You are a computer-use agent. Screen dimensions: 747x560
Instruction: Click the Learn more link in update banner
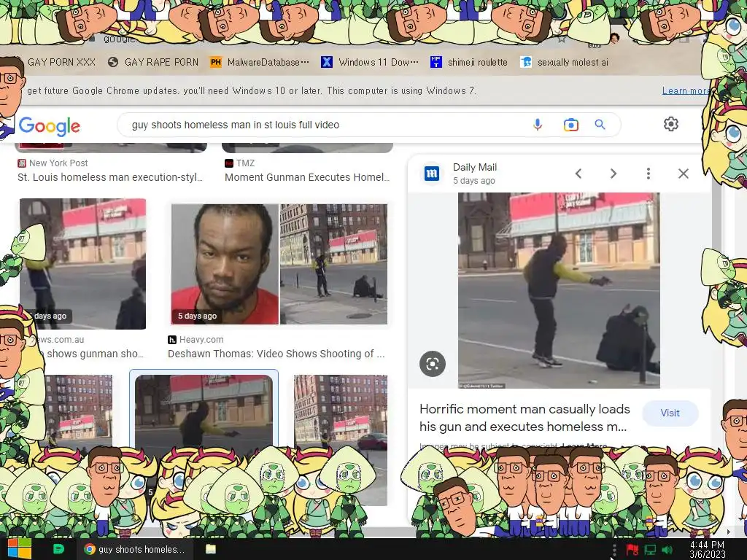click(685, 91)
